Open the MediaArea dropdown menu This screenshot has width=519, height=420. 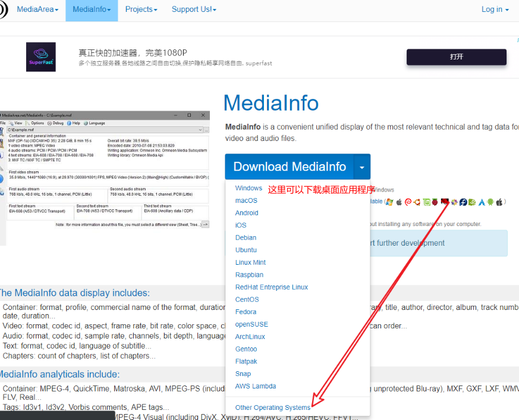pyautogui.click(x=37, y=10)
